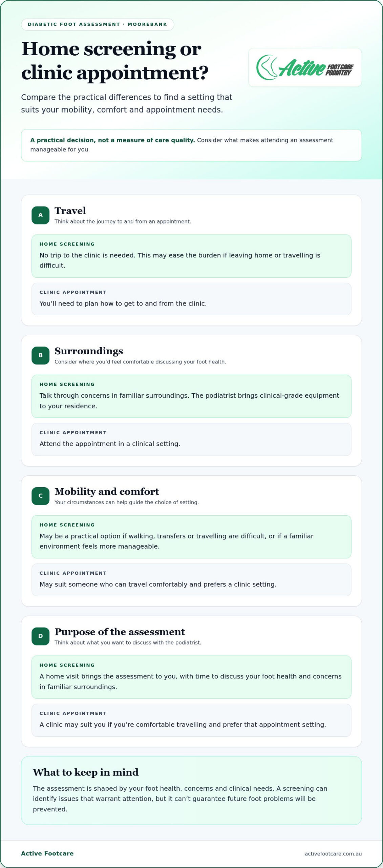Image resolution: width=383 pixels, height=868 pixels.
Task: Click the C badge for Mobility and comfort
Action: click(41, 496)
